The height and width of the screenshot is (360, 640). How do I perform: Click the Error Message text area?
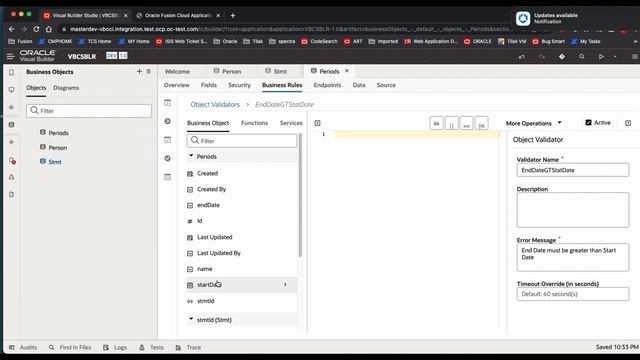click(573, 257)
